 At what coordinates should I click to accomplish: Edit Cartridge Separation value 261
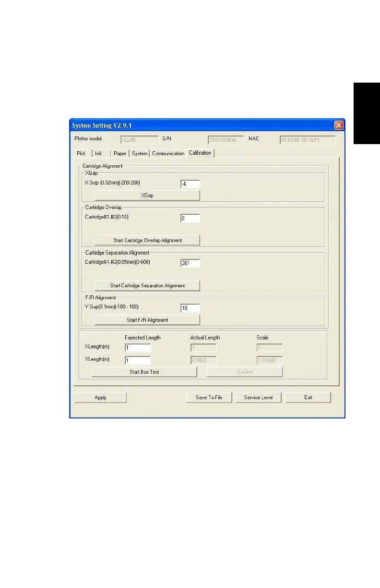(190, 263)
